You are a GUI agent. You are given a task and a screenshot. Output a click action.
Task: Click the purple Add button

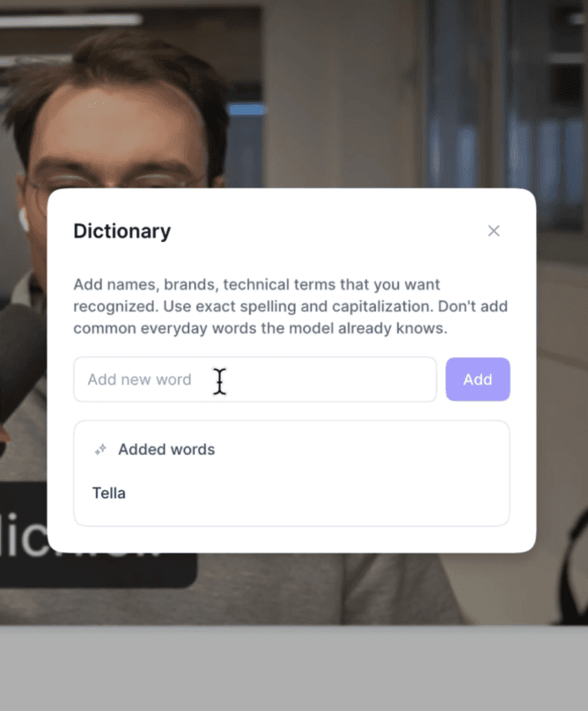[x=478, y=379]
